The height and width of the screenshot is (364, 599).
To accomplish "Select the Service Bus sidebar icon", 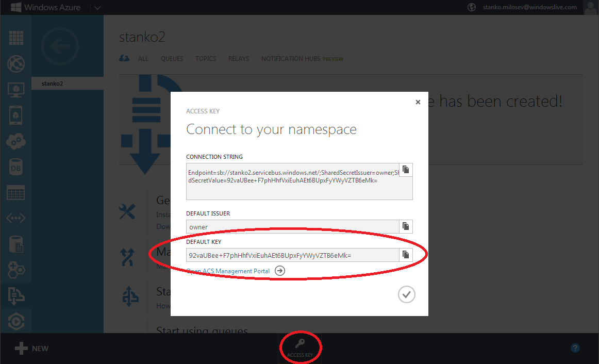I will coord(16,295).
